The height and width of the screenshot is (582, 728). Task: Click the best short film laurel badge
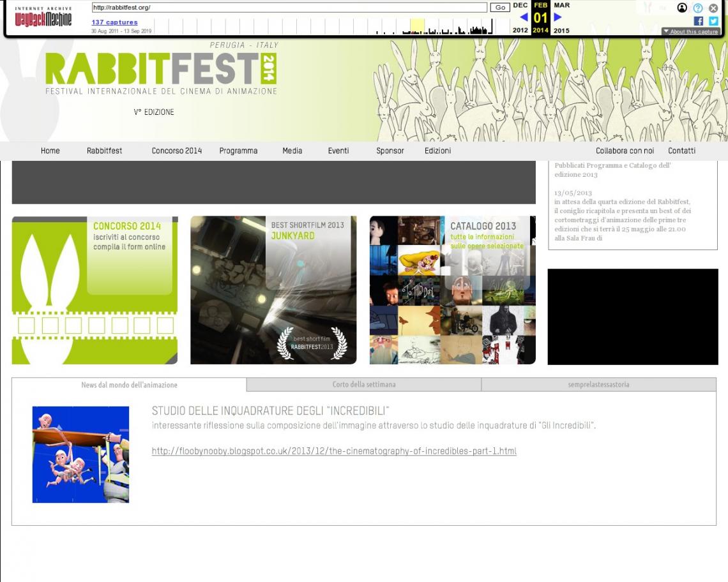pyautogui.click(x=312, y=343)
